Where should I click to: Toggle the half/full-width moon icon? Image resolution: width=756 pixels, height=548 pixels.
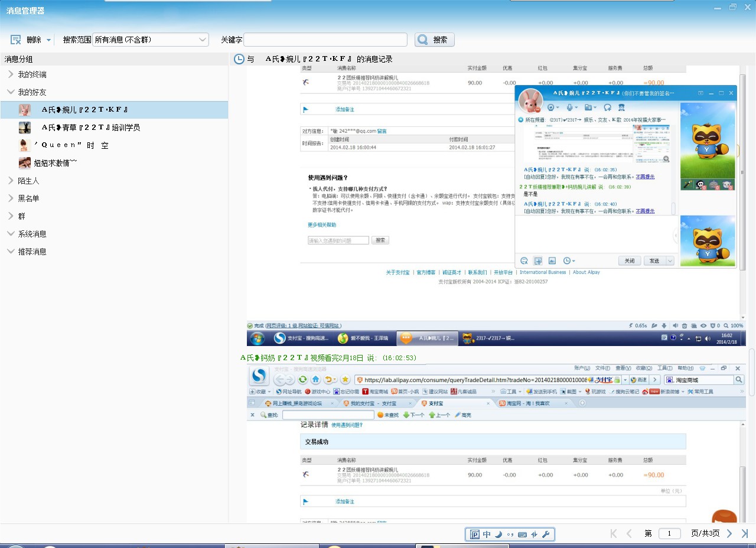[x=498, y=534]
